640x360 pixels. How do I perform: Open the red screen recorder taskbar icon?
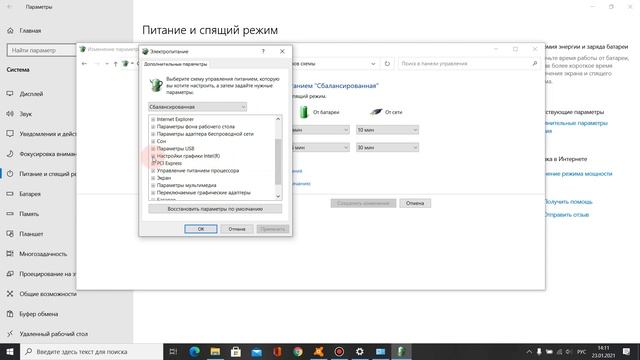point(339,351)
